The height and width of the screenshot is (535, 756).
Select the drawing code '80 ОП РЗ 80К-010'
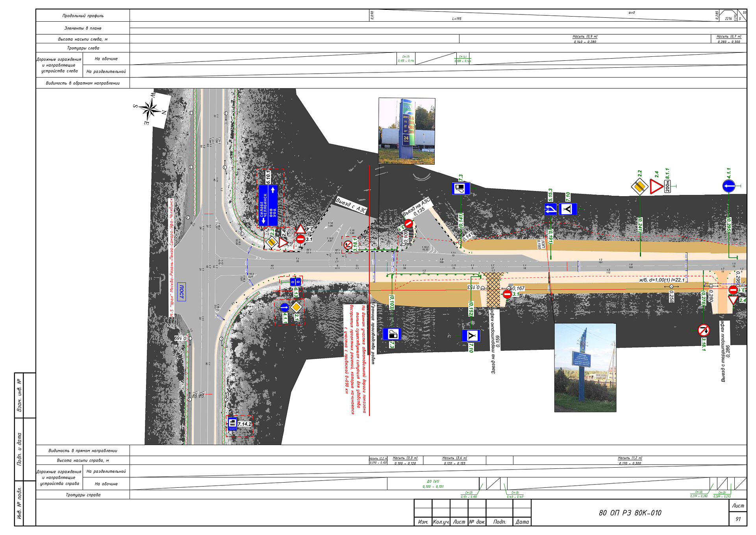[630, 513]
